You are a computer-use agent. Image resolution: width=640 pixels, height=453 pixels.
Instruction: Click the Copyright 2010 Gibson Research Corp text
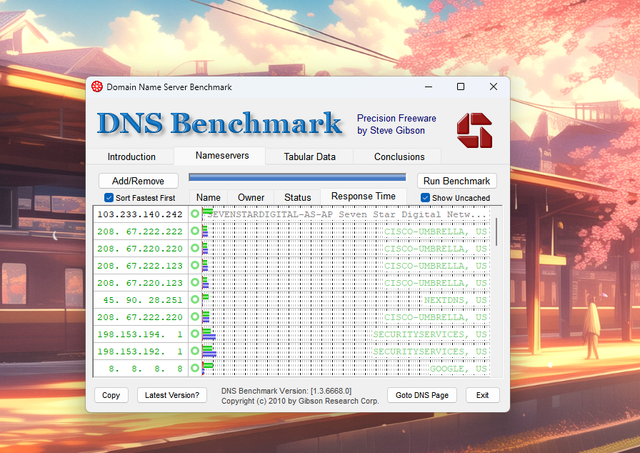point(300,401)
